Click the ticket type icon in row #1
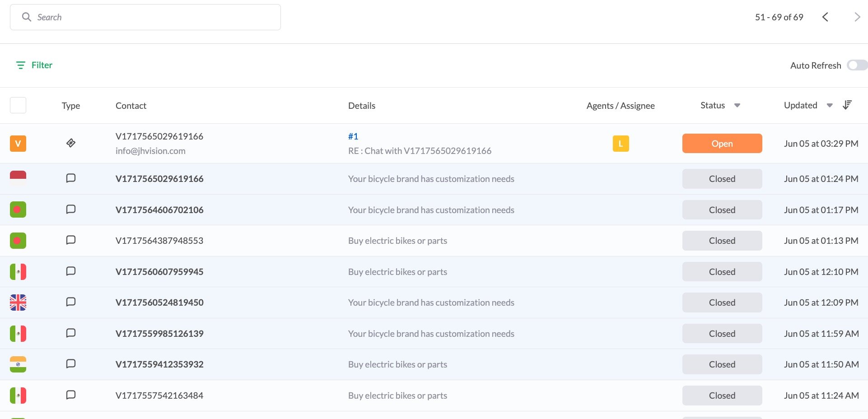 [x=71, y=143]
